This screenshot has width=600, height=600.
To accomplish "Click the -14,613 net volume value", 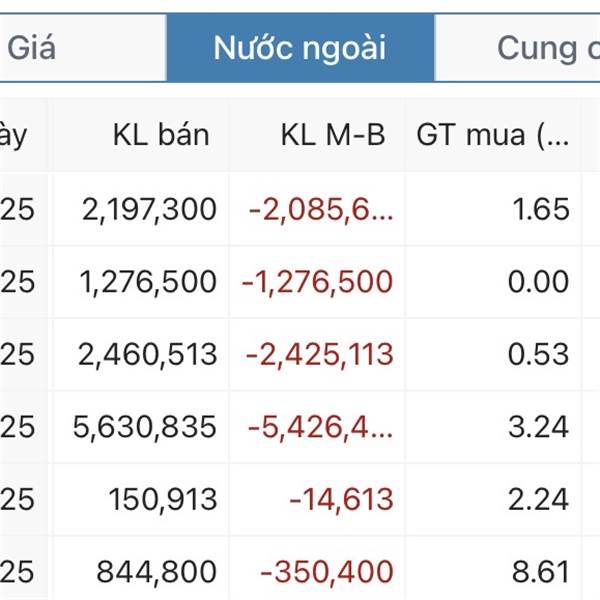I will [341, 499].
